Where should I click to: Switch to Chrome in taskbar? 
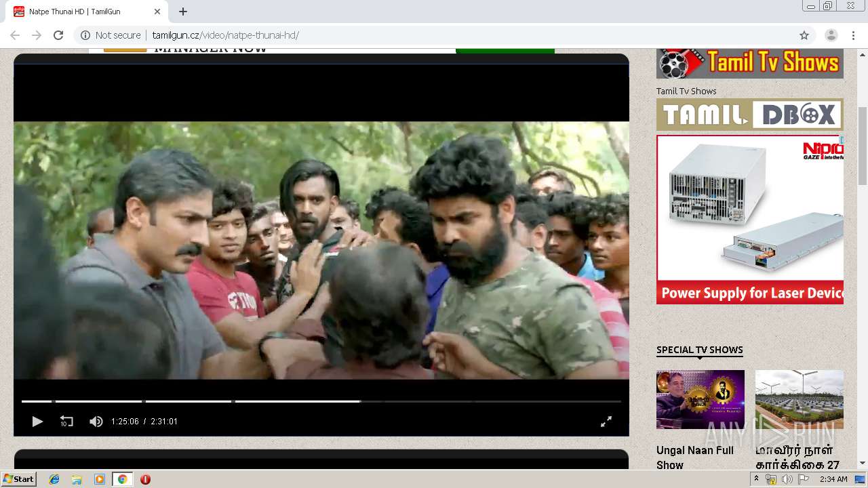122,479
